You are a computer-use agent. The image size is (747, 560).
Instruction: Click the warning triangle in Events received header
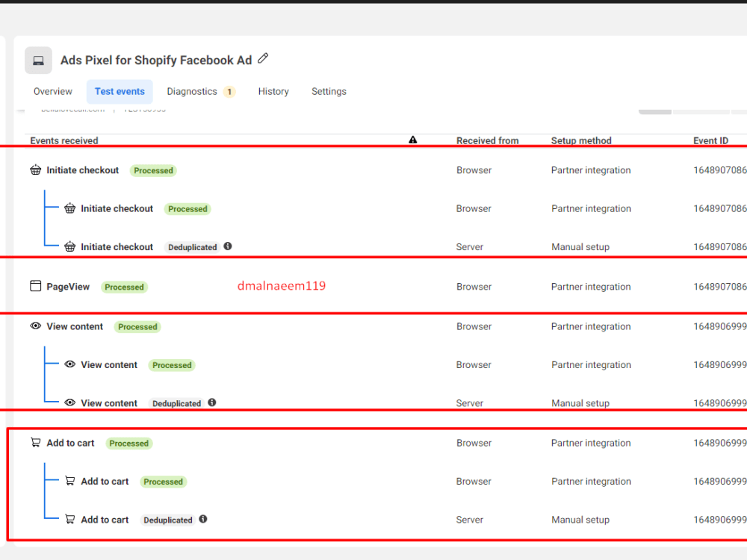coord(413,140)
